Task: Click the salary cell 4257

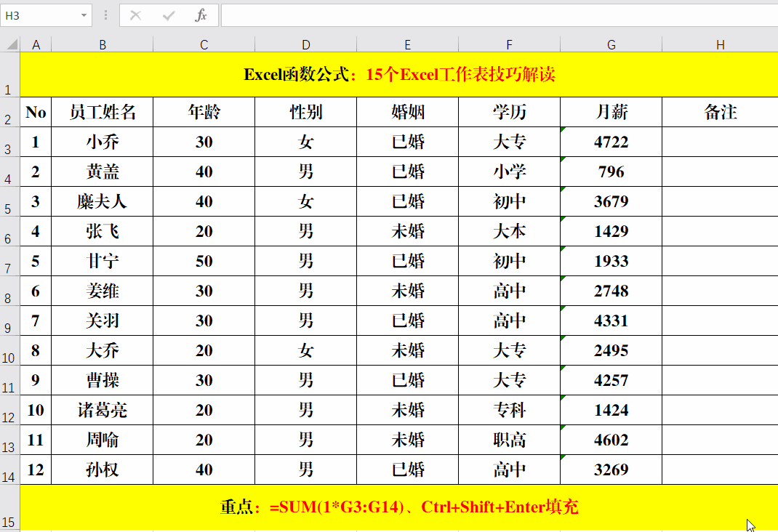Action: [x=611, y=380]
